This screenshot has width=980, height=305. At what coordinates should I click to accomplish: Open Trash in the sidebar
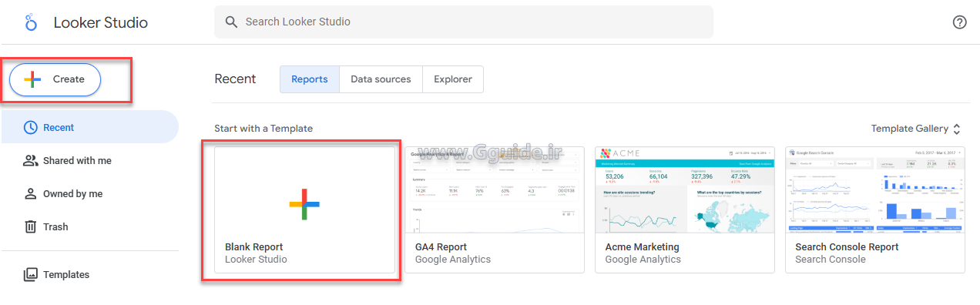(x=89, y=226)
